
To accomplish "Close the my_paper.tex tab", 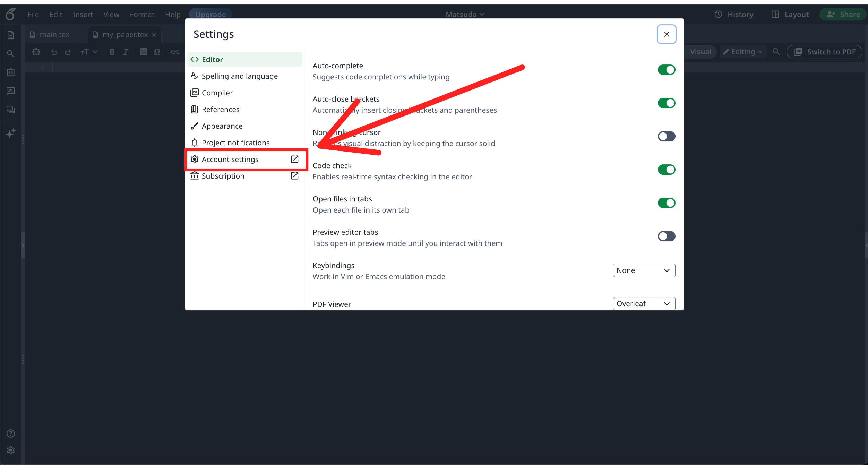I will pos(154,35).
